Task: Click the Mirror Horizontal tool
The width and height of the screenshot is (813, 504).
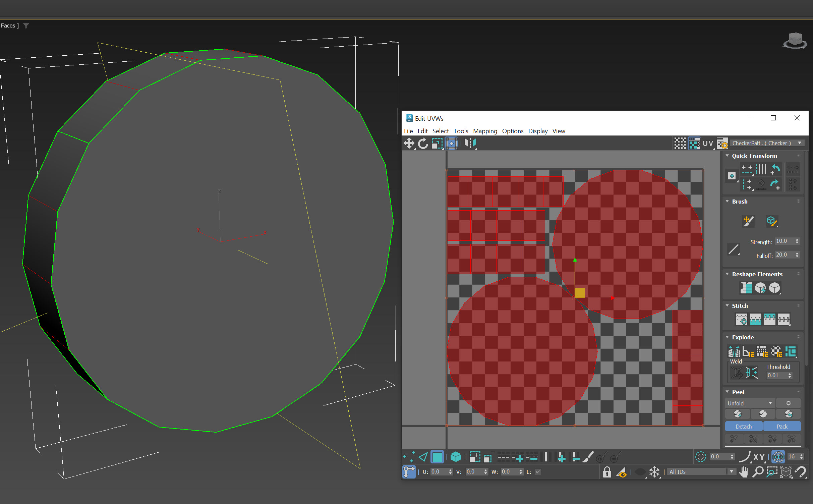Action: point(470,144)
